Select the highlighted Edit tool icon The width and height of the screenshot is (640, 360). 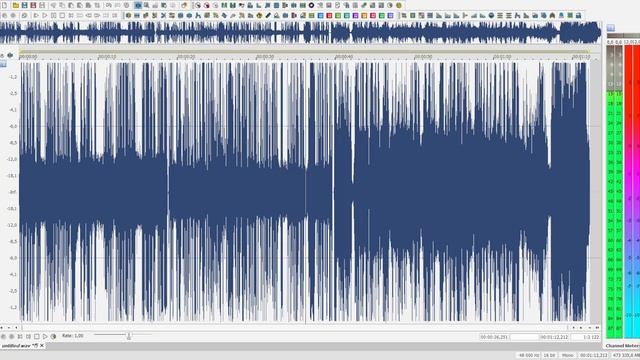click(138, 5)
